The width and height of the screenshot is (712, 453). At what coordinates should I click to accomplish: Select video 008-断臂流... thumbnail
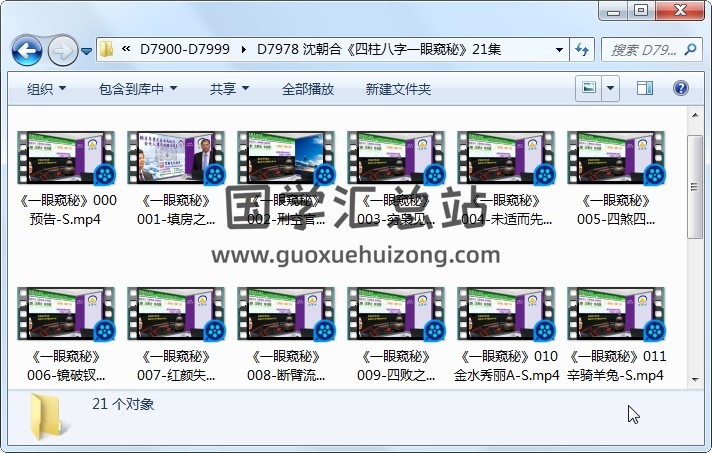[x=286, y=314]
